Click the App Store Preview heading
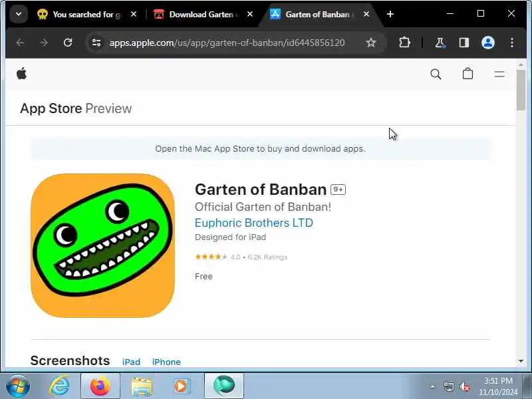This screenshot has width=532, height=399. [76, 108]
